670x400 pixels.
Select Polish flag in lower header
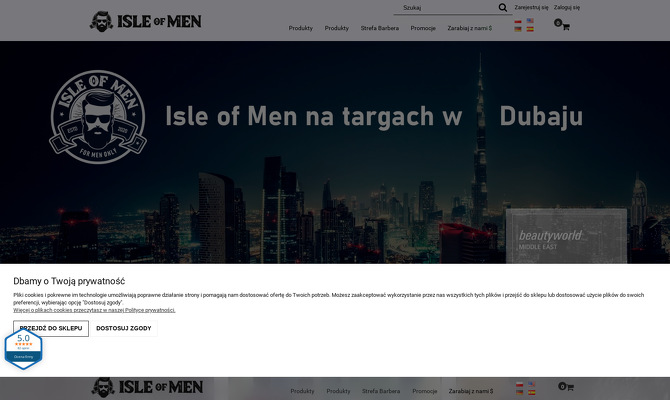520,384
